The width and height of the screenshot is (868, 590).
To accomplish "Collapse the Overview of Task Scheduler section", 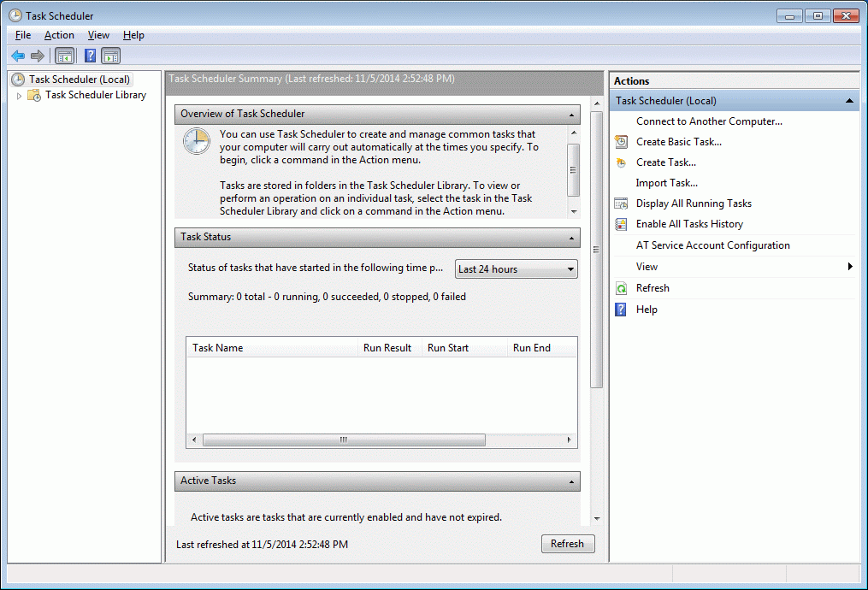I will (x=571, y=114).
